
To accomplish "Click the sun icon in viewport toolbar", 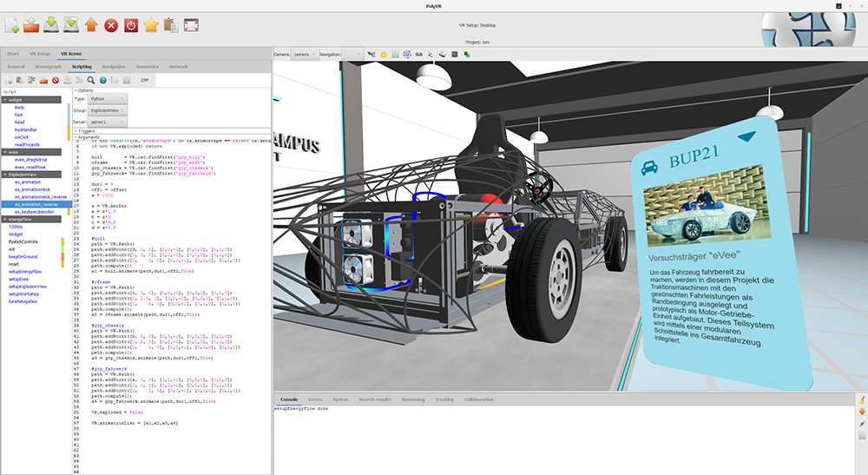I will point(383,54).
